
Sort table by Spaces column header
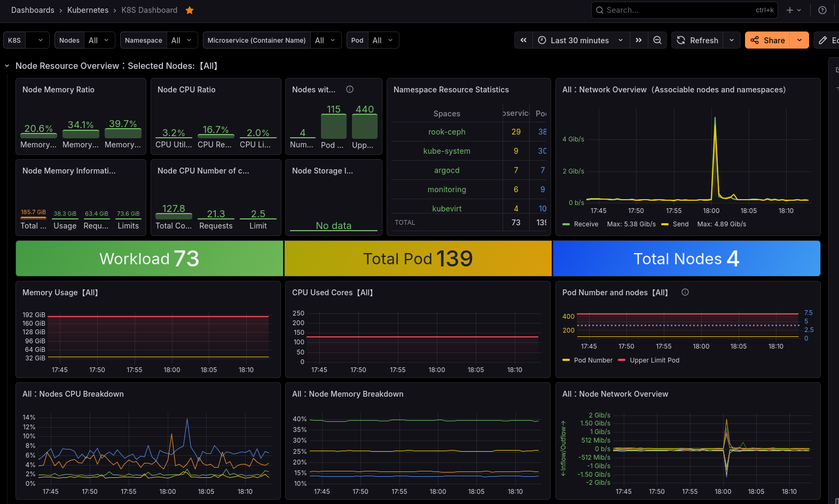[x=446, y=114]
